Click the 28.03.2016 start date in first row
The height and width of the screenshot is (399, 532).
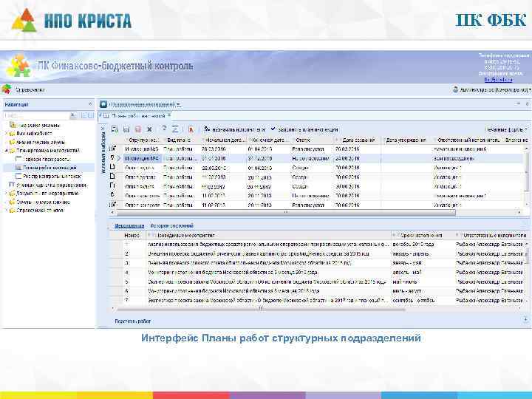(x=214, y=149)
